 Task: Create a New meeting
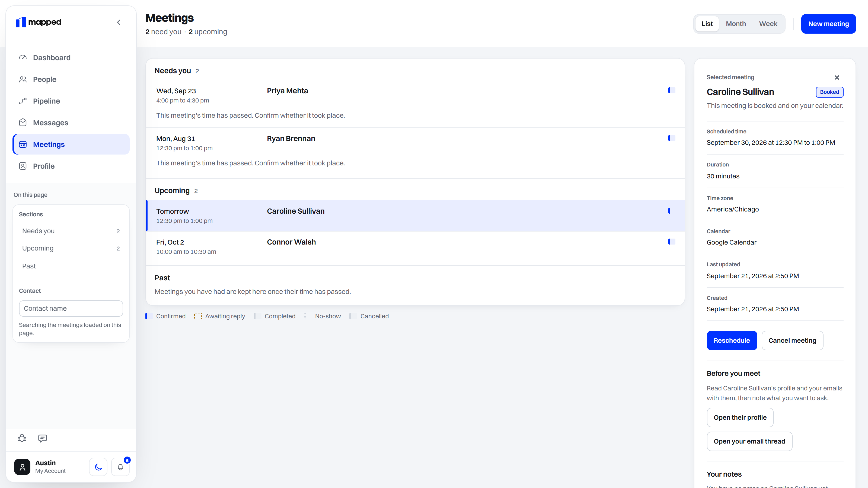828,24
